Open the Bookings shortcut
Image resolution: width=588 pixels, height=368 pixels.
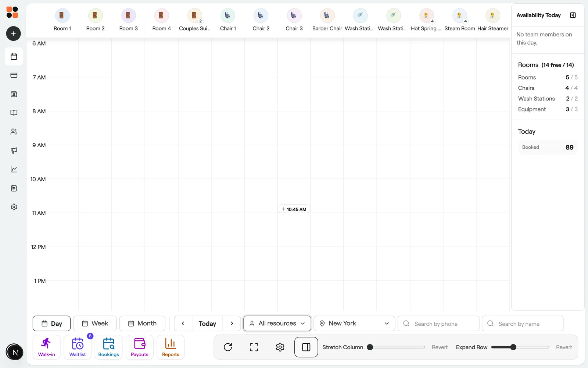click(108, 347)
